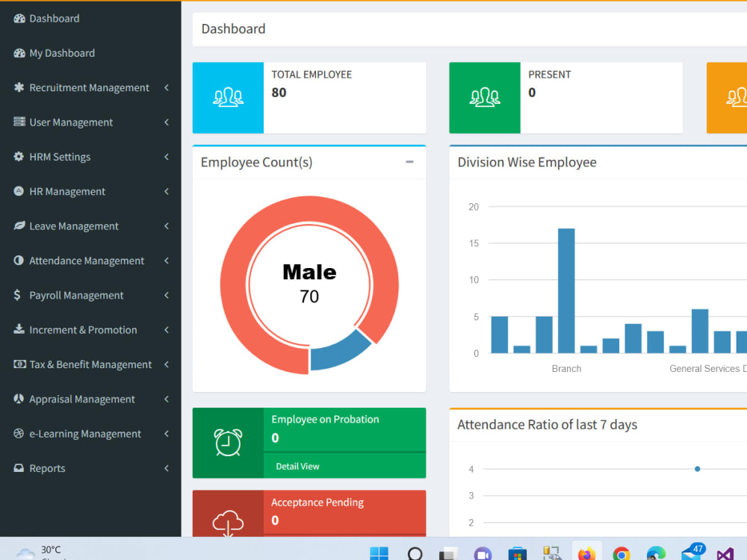
Task: Open the Windows Start menu
Action: [x=379, y=554]
